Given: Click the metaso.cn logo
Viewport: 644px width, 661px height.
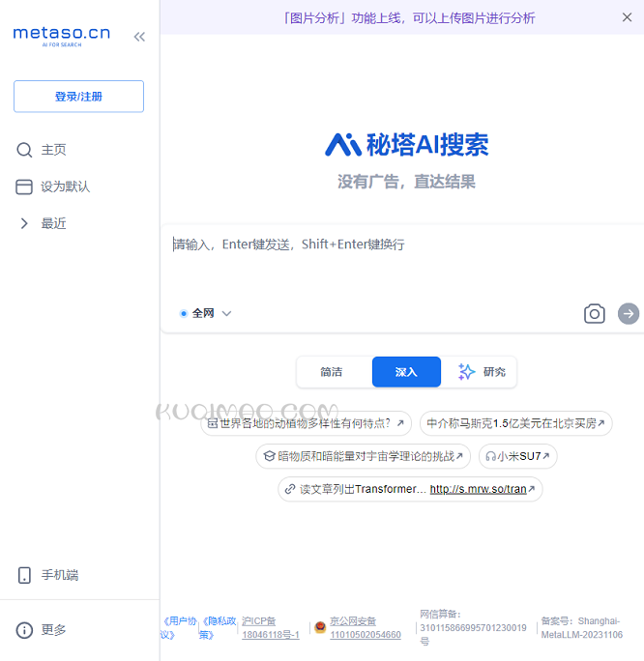Looking at the screenshot, I should tap(62, 36).
